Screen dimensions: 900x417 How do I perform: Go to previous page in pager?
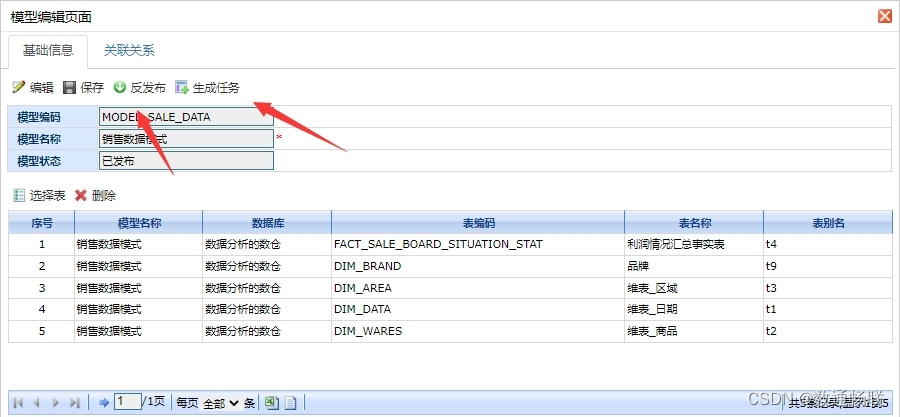(x=37, y=403)
